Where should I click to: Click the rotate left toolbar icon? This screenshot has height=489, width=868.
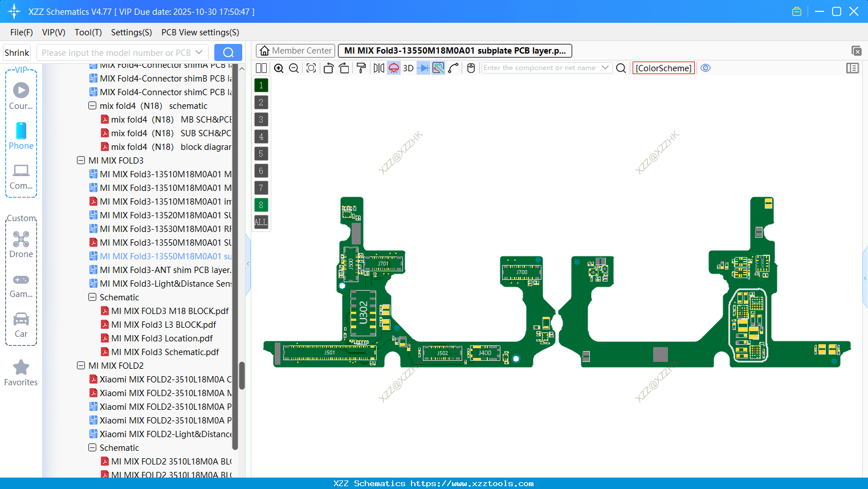coord(328,68)
